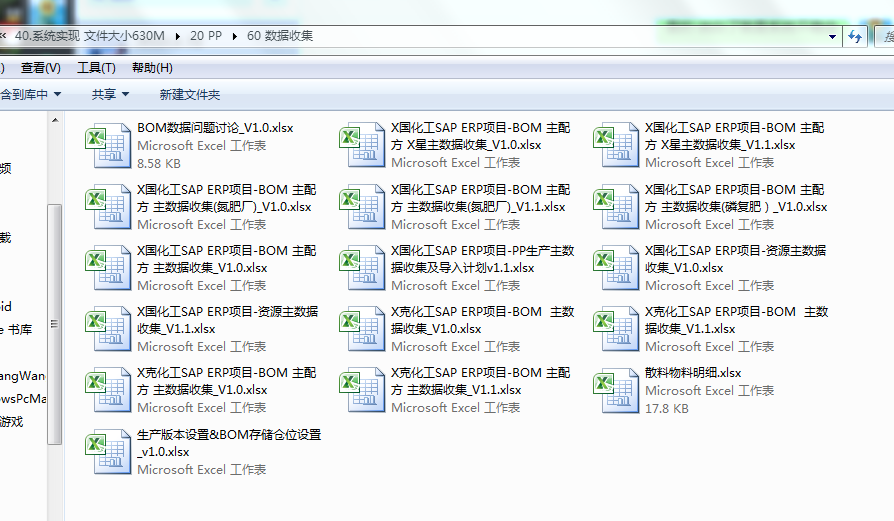Screen dimensions: 894x521
Task: Click the 新建文件夹 button
Action: tap(190, 94)
